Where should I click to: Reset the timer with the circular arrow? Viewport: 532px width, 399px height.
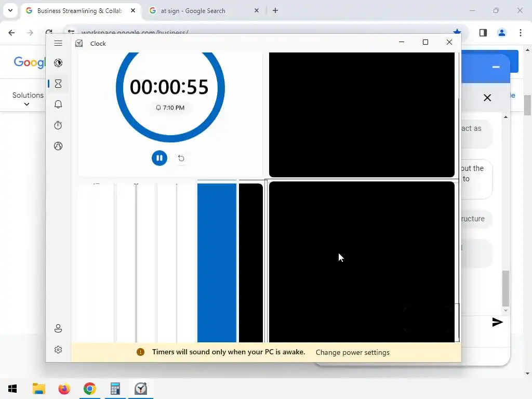click(x=181, y=158)
